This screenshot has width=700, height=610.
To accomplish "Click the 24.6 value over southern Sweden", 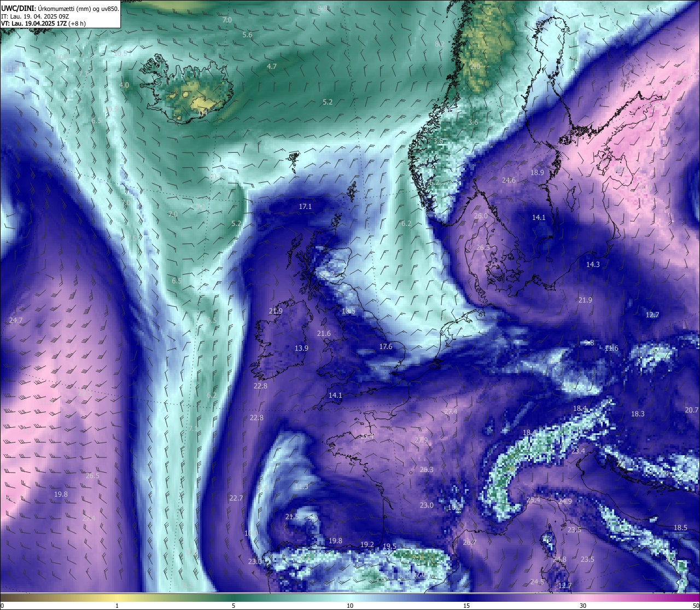I will tap(509, 180).
